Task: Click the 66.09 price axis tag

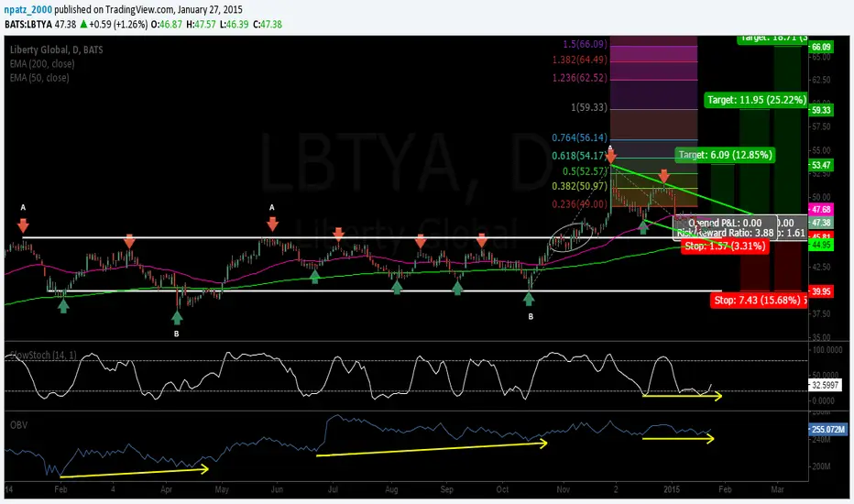Action: click(821, 48)
